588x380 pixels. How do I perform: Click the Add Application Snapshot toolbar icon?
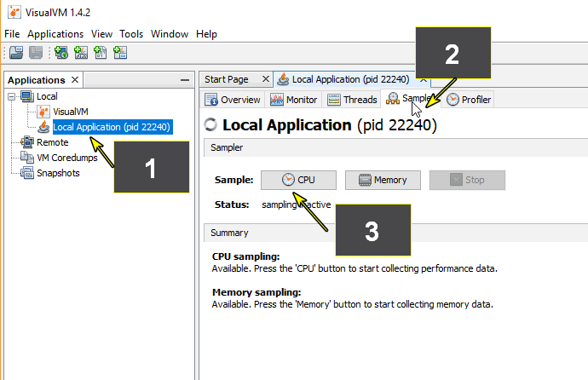(x=120, y=53)
